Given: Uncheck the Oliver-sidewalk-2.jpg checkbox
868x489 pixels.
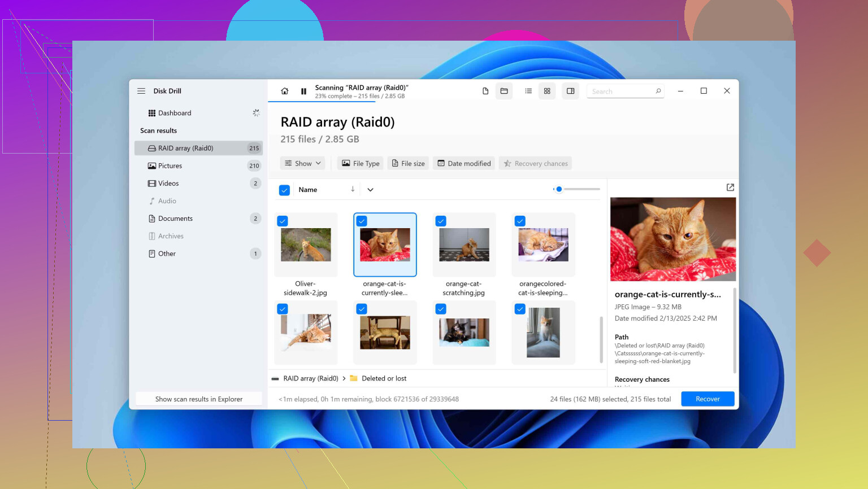Looking at the screenshot, I should point(283,221).
